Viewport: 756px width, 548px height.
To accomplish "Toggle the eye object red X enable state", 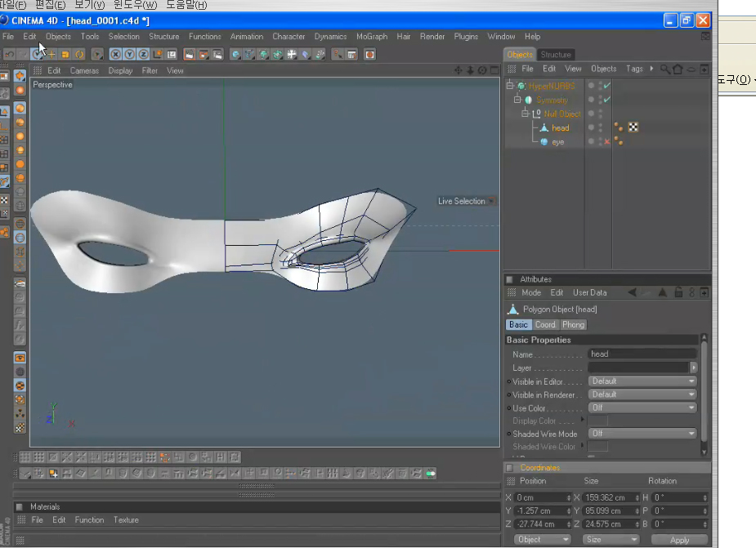I will tap(607, 142).
